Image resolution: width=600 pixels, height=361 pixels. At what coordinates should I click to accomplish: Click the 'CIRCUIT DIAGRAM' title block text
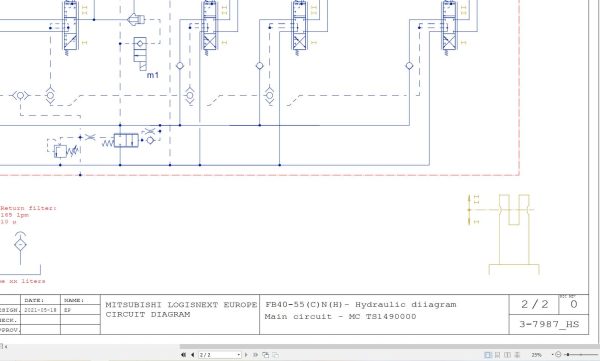[x=148, y=315]
